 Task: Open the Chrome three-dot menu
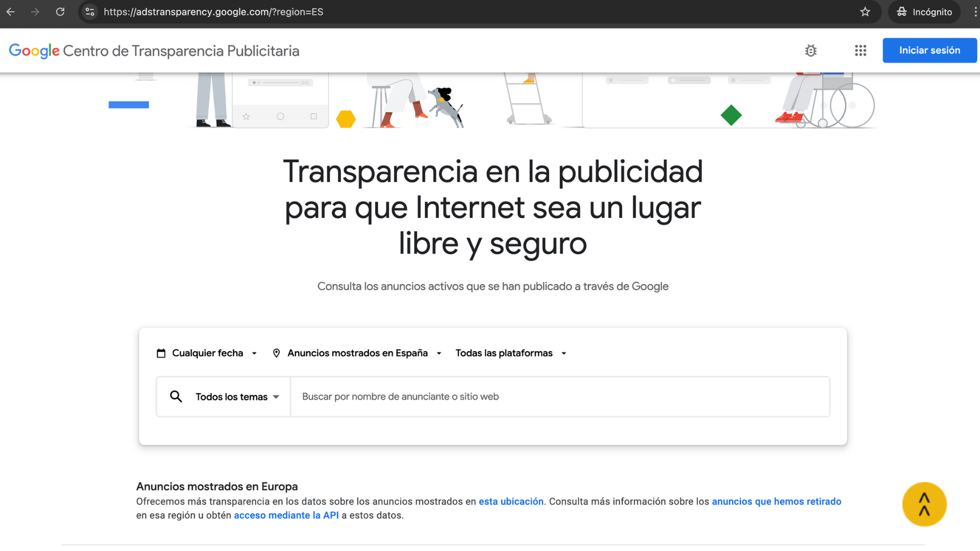coord(974,12)
